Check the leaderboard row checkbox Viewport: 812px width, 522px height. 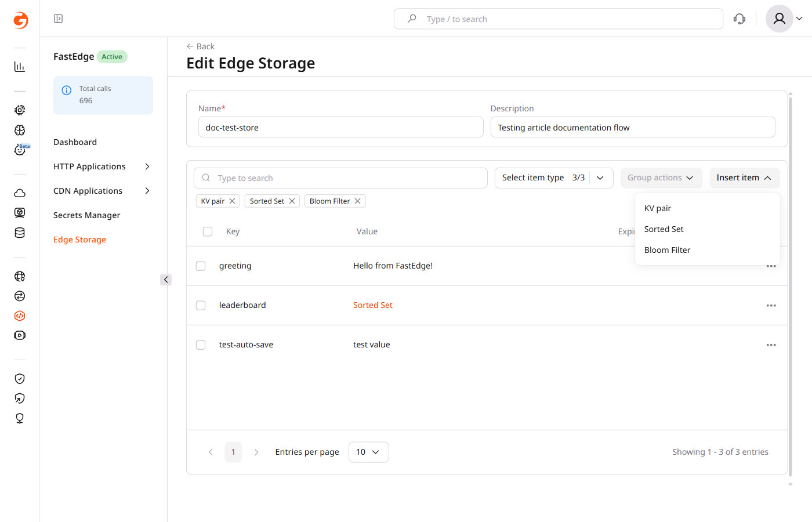(x=201, y=305)
